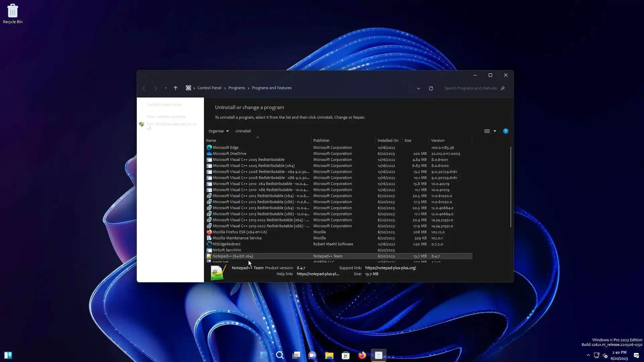Image resolution: width=644 pixels, height=362 pixels.
Task: Sort list by the Publisher column
Action: point(321,140)
